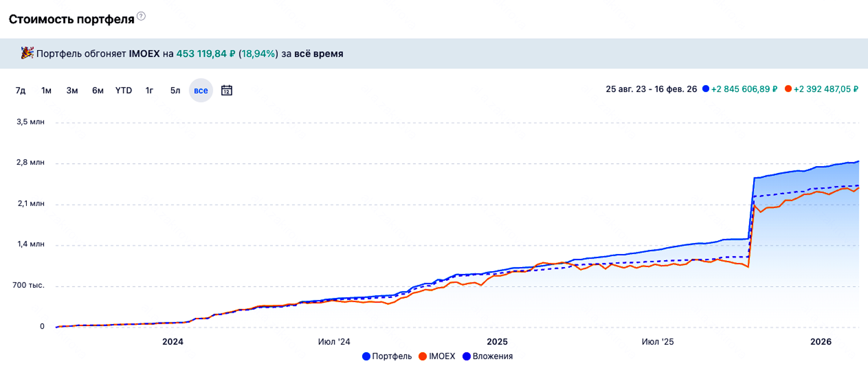Click the party popper emoji icon
This screenshot has width=868, height=379.
pos(27,53)
